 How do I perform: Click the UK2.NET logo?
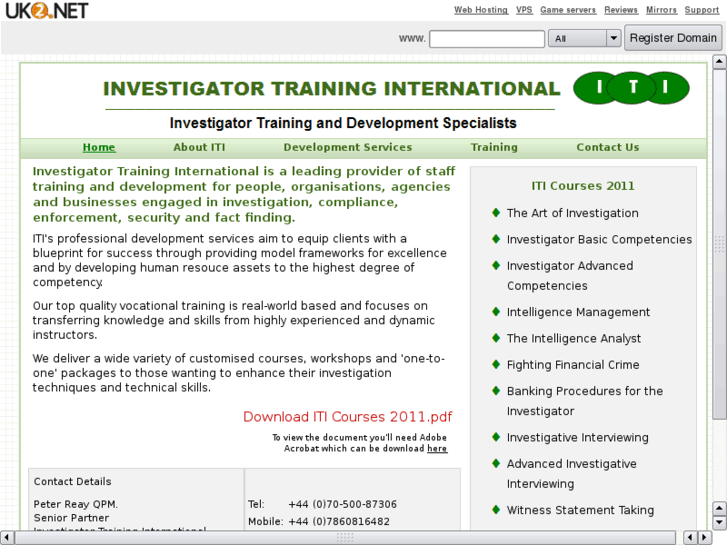(46, 10)
